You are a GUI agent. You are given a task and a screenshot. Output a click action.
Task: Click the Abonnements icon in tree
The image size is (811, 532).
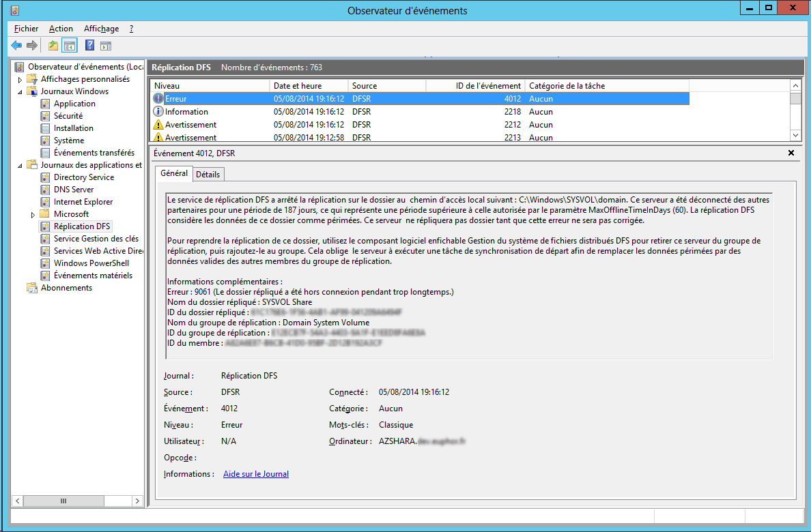click(31, 288)
